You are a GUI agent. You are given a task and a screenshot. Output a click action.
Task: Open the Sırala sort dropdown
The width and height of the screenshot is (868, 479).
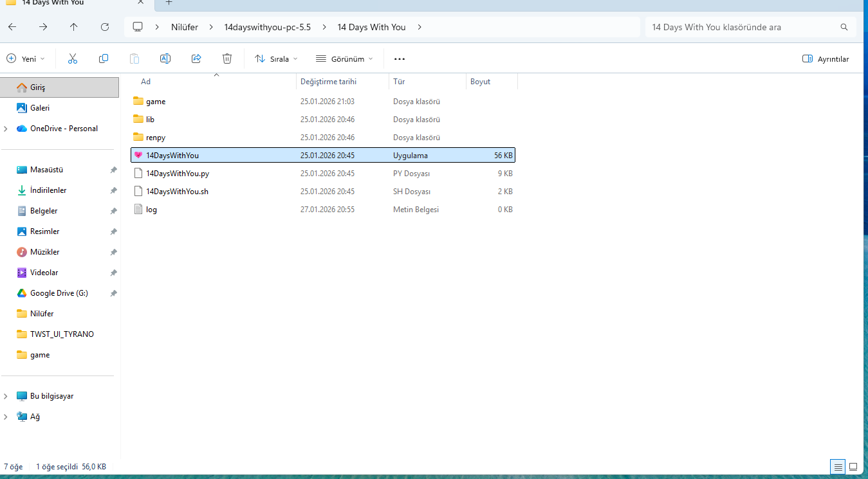277,59
